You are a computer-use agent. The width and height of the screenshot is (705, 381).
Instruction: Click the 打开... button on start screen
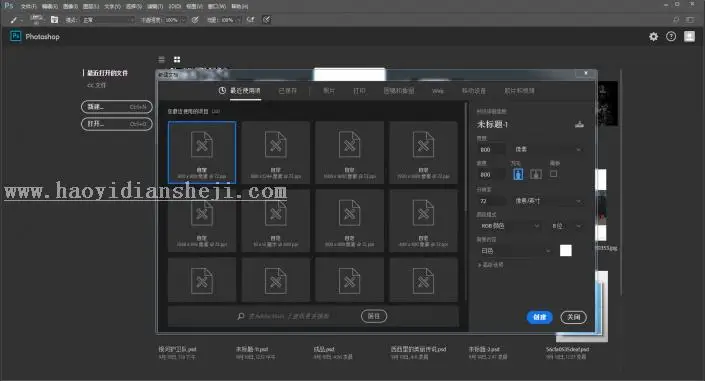(116, 124)
